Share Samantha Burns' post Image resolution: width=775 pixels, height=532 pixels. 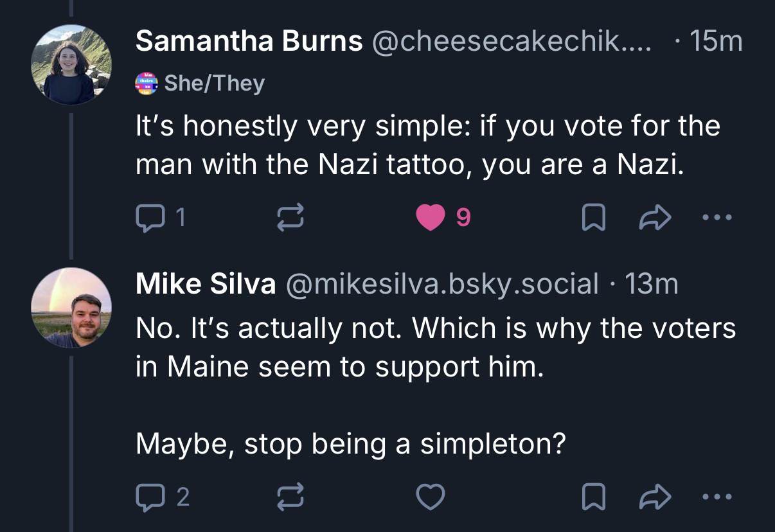click(x=654, y=219)
